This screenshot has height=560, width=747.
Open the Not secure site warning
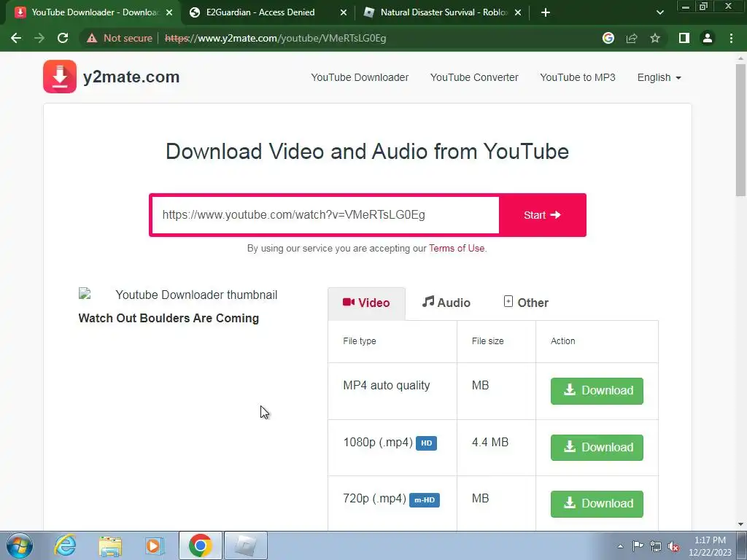coord(119,38)
